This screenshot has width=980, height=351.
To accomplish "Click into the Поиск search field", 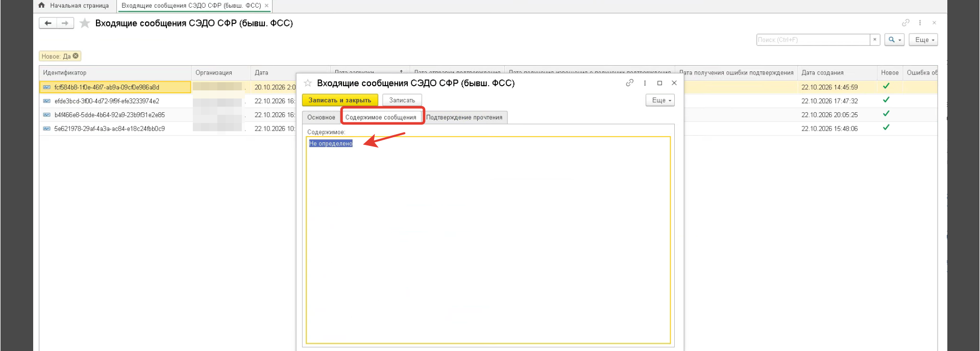I will point(813,39).
